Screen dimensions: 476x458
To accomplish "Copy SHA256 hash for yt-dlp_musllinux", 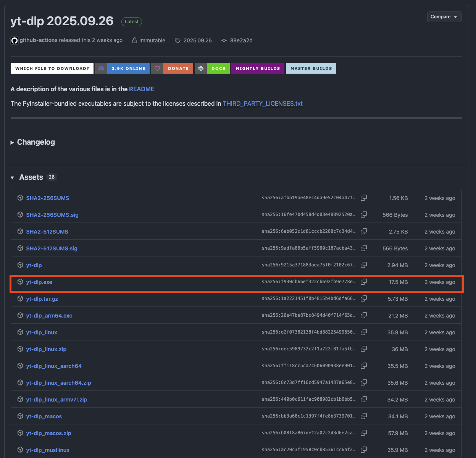I will 364,450.
